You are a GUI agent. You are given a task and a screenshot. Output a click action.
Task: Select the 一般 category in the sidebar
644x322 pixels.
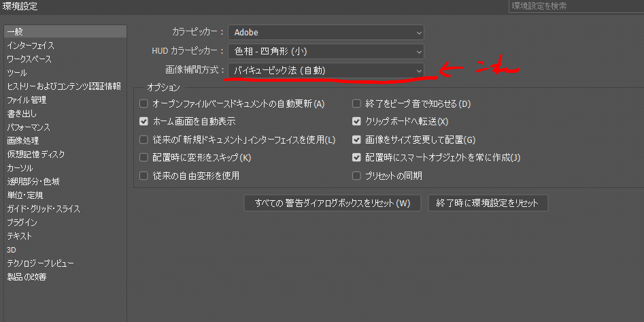coord(65,32)
